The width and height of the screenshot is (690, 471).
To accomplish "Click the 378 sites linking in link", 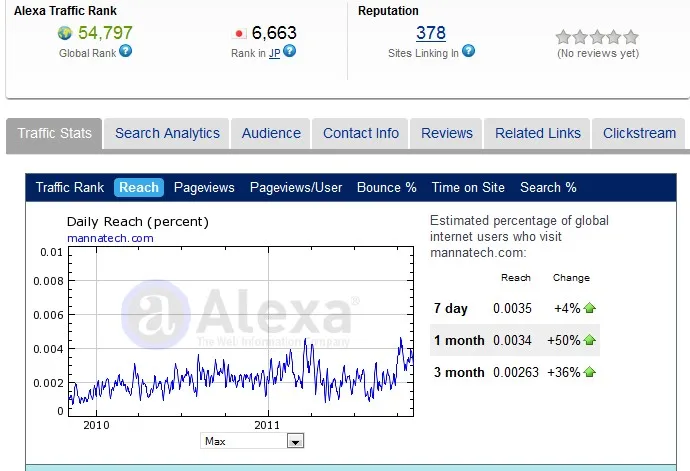I will [x=431, y=33].
